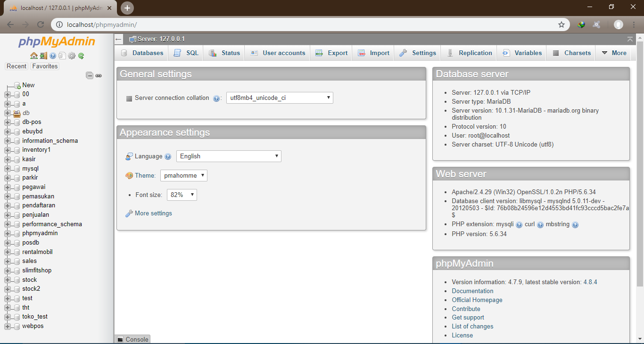Screen dimensions: 644x344
Task: Switch to the Databases tab
Action: [x=142, y=53]
